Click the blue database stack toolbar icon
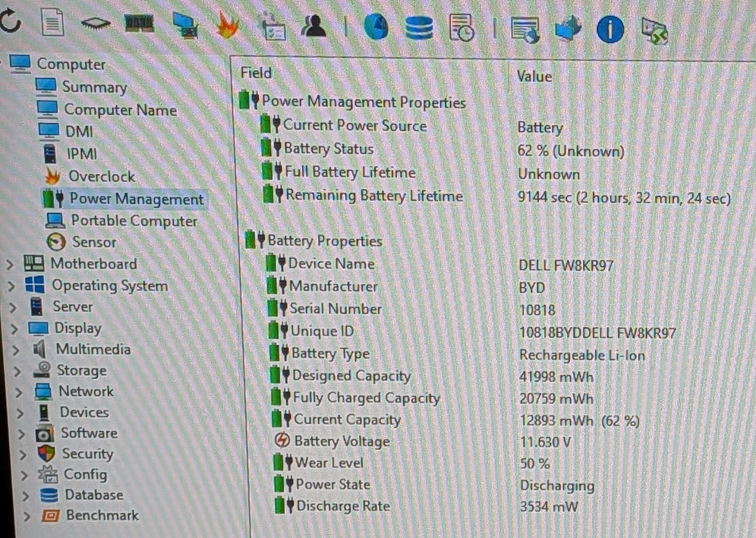The width and height of the screenshot is (756, 538). coord(418,27)
